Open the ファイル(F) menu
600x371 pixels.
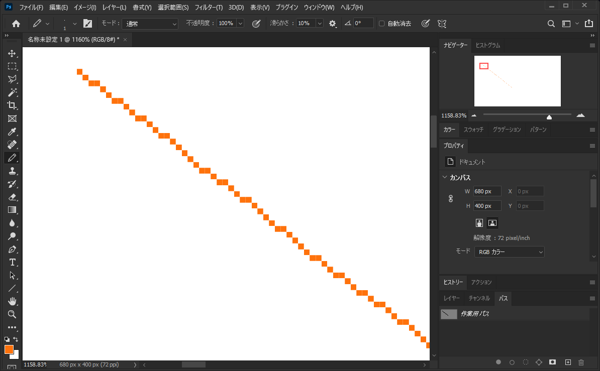tap(31, 7)
